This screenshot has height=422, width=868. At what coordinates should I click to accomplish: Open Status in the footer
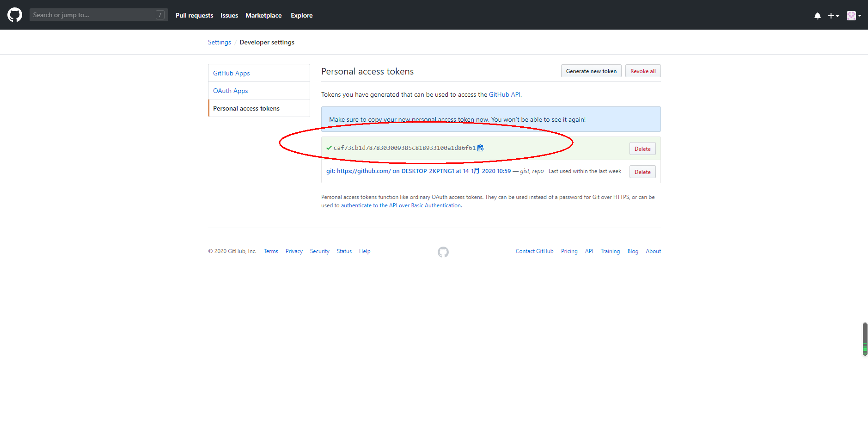pos(344,251)
